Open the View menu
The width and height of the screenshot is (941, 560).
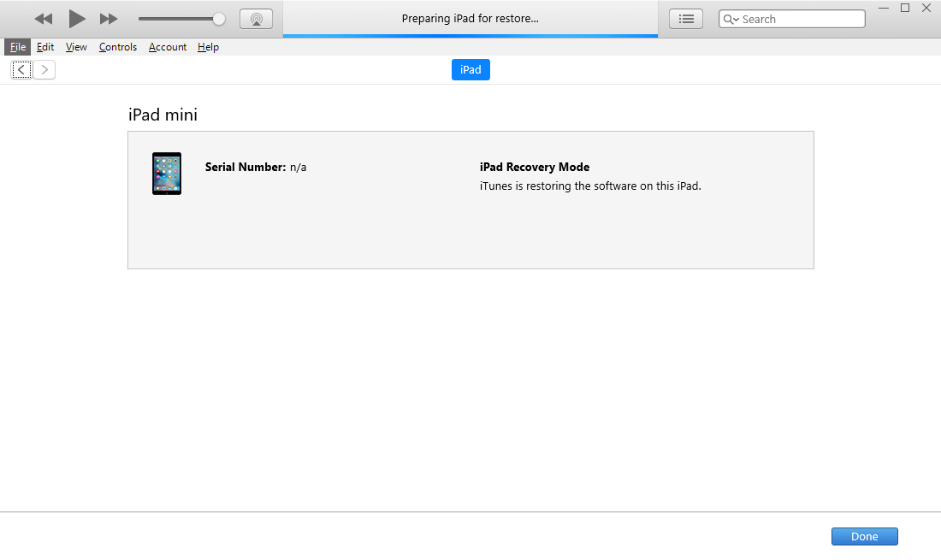pyautogui.click(x=76, y=47)
